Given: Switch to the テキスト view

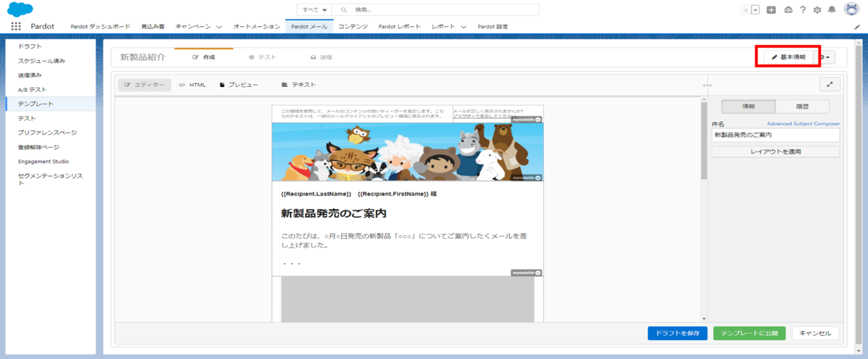Looking at the screenshot, I should point(299,85).
